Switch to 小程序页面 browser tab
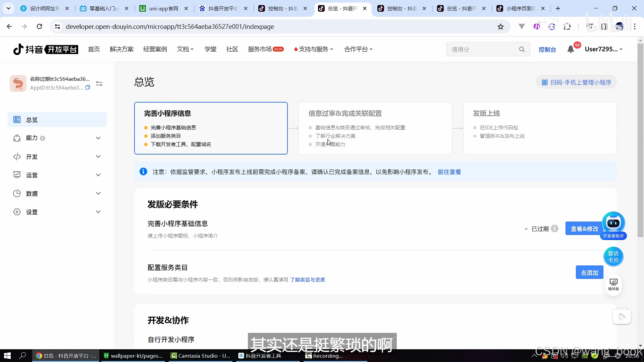The height and width of the screenshot is (362, 644). 521,8
